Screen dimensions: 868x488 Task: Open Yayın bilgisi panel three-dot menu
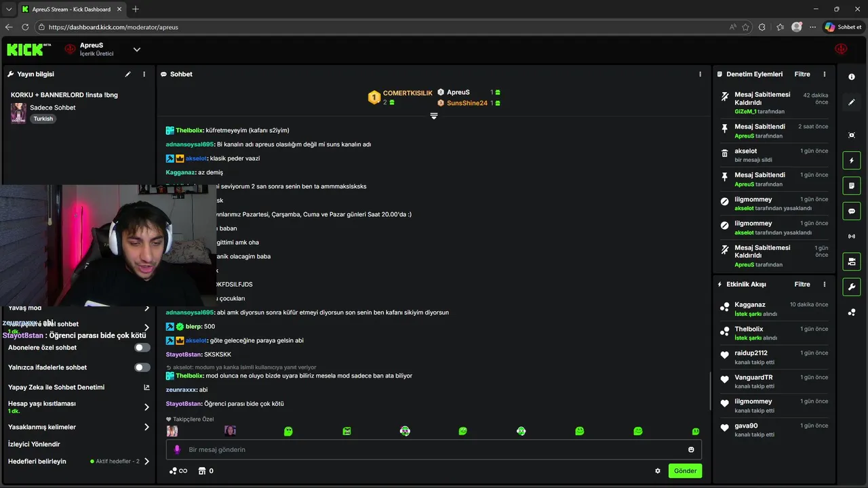point(144,74)
